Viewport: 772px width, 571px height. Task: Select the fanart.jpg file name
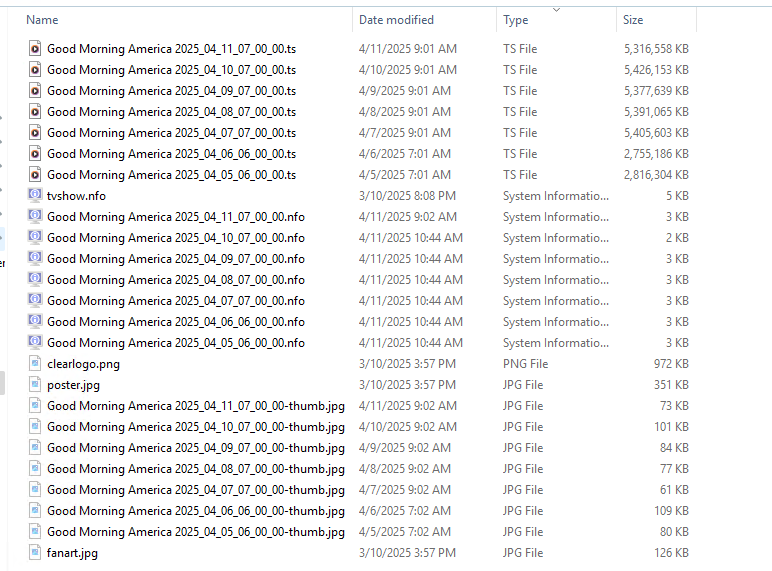[x=72, y=553]
